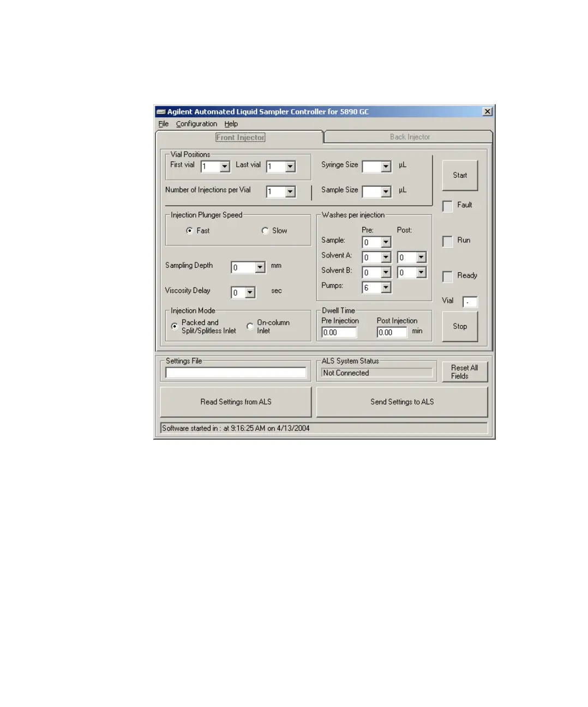Open the Viscosity Delay dropdown
This screenshot has height=707, width=588.
(250, 292)
